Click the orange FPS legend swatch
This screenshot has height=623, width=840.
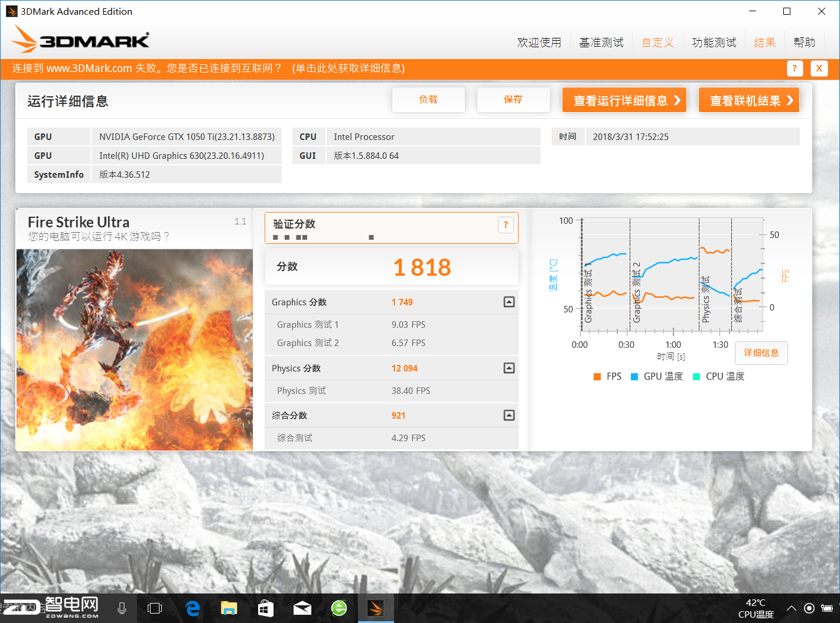tap(597, 377)
